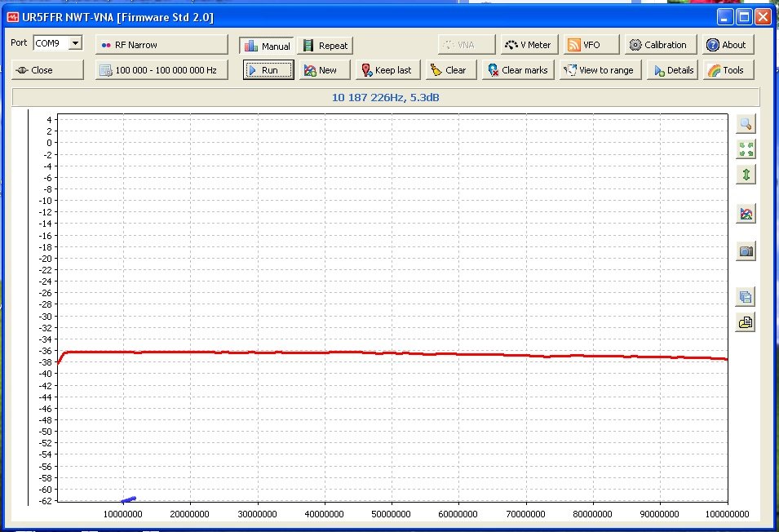
Task: Click the open file folder icon
Action: coord(746,322)
